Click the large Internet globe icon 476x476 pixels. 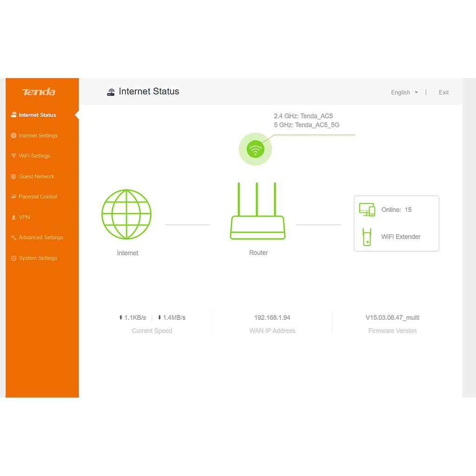[x=126, y=214]
